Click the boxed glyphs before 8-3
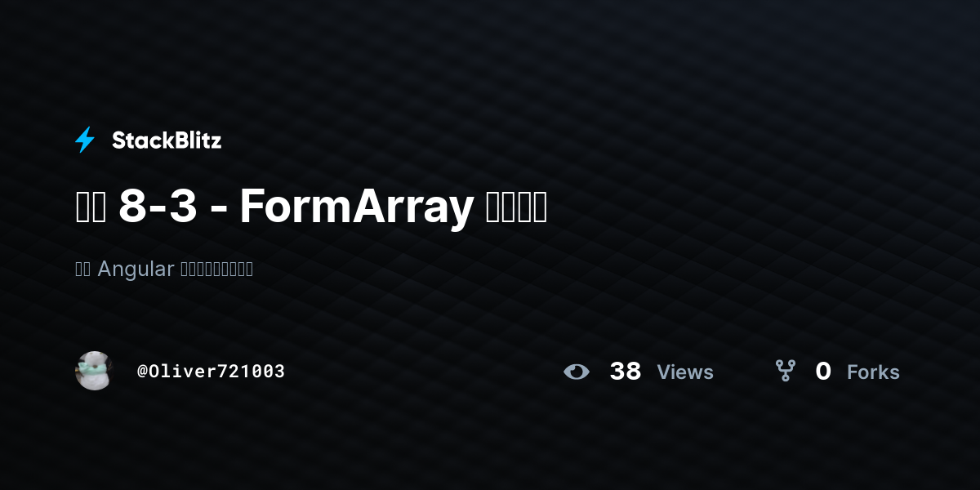Viewport: 980px width, 490px height. (x=91, y=208)
